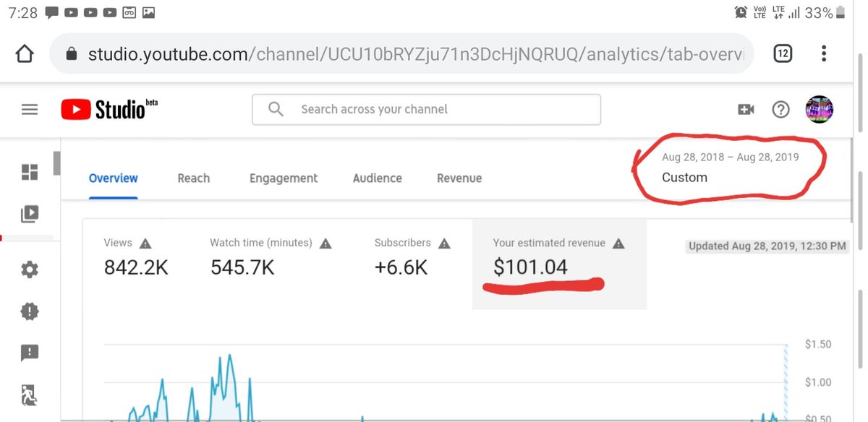Tap the battery icon in status bar
The height and width of the screenshot is (422, 868).
coord(841,13)
